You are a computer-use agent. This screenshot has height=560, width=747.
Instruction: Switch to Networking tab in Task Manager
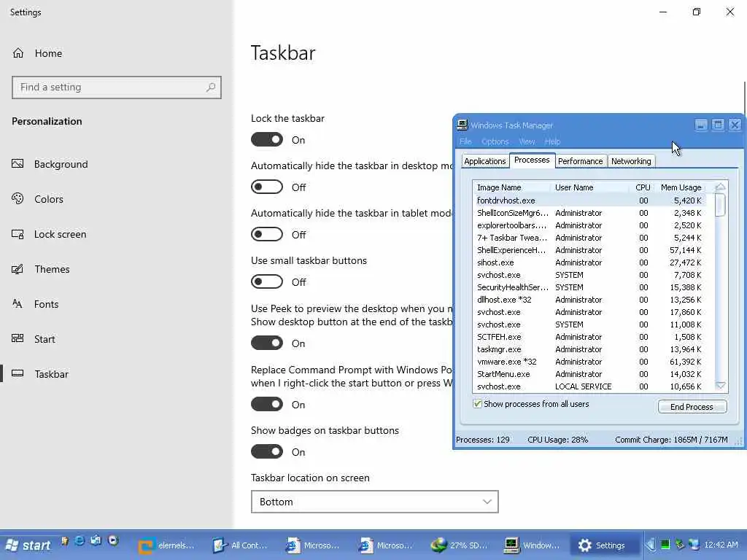631,161
